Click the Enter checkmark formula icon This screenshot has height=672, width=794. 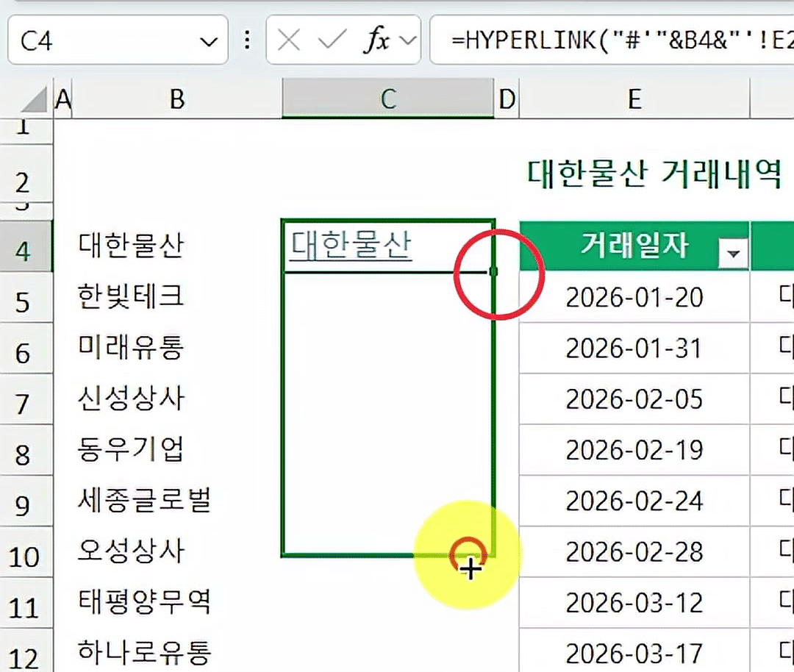point(332,40)
